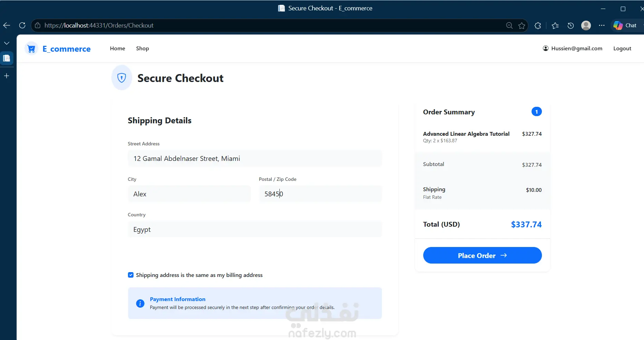Screen dimensions: 644x340
Task: Click the Subtotal $327.74 value
Action: click(532, 165)
